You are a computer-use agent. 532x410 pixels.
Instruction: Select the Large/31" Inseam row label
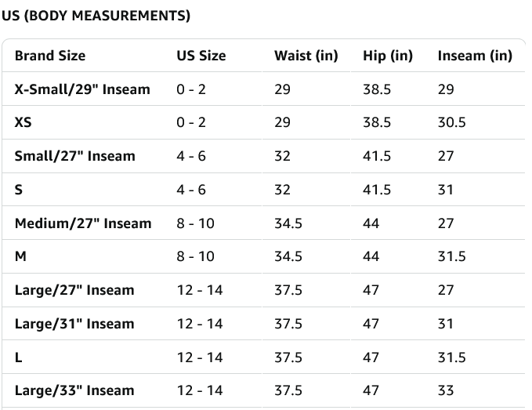pos(74,324)
